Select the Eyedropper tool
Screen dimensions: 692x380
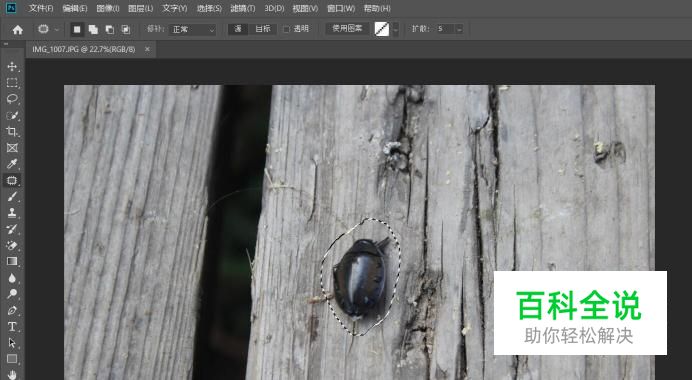[12, 164]
